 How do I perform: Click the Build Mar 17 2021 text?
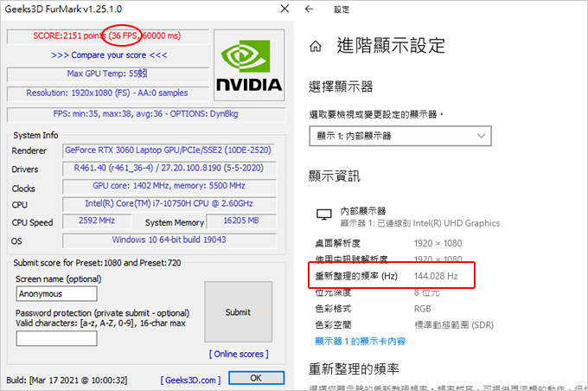coord(67,380)
